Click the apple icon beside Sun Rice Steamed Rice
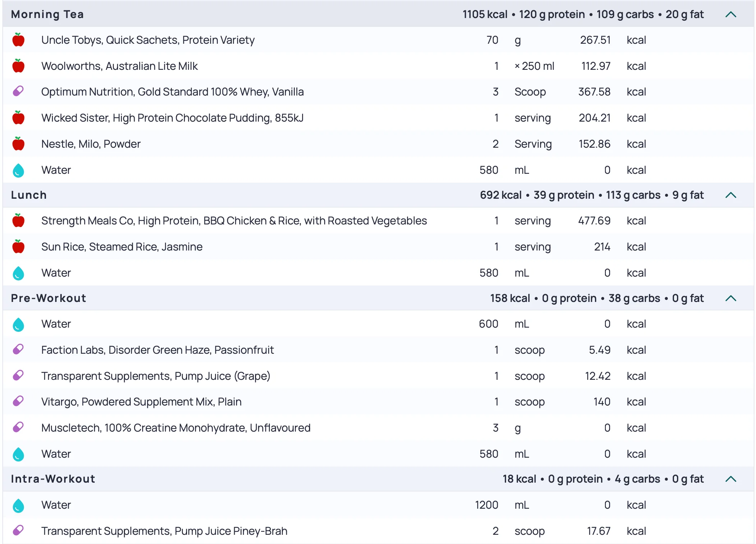Image resolution: width=756 pixels, height=544 pixels. [18, 247]
